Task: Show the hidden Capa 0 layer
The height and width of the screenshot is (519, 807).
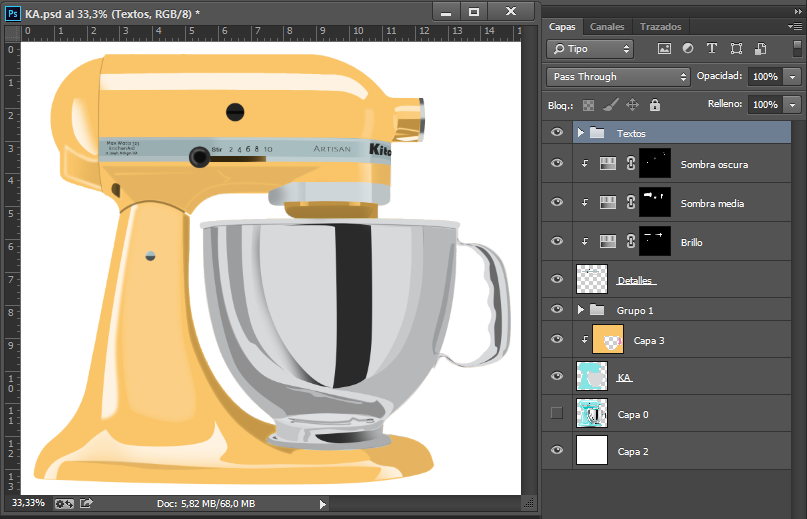Action: click(x=557, y=413)
